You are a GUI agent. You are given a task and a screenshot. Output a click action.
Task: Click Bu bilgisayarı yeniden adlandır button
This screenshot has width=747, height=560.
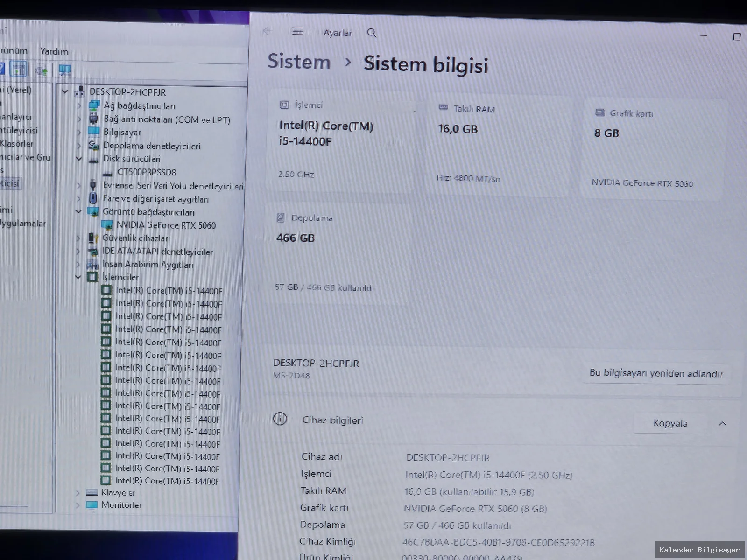656,373
